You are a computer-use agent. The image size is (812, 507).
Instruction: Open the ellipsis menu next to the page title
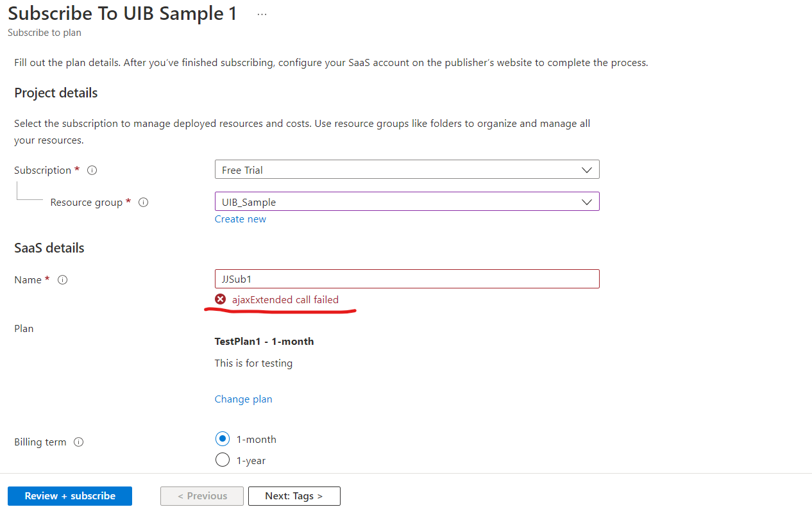coord(261,13)
